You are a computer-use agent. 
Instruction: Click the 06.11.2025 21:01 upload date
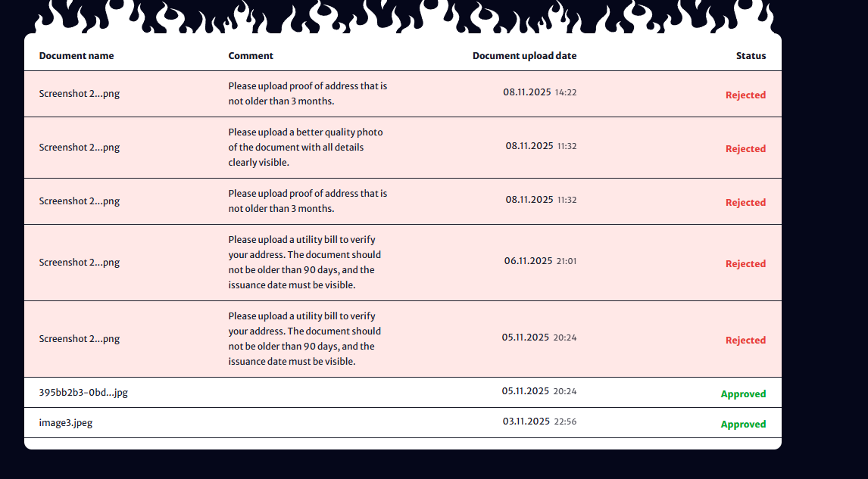click(540, 261)
